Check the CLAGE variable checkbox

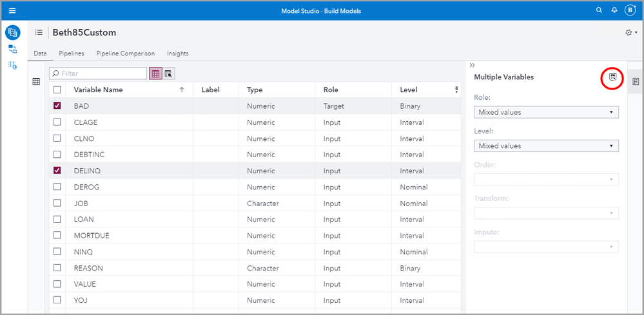[x=57, y=122]
